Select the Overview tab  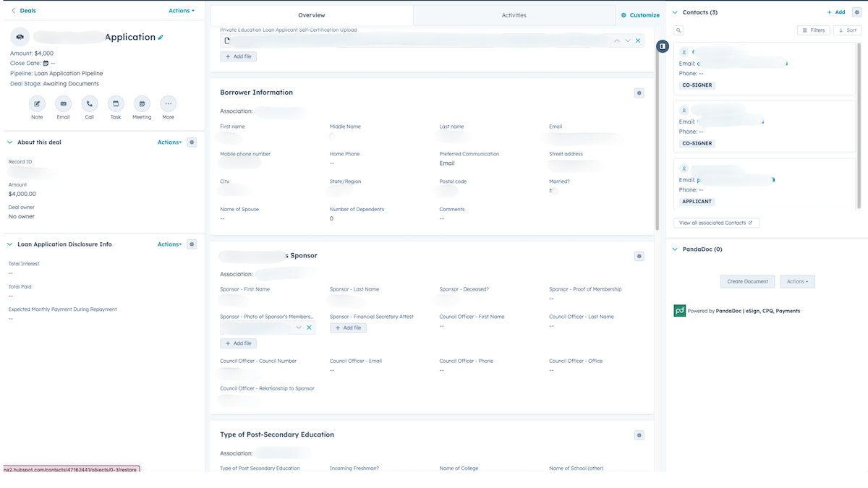[312, 15]
